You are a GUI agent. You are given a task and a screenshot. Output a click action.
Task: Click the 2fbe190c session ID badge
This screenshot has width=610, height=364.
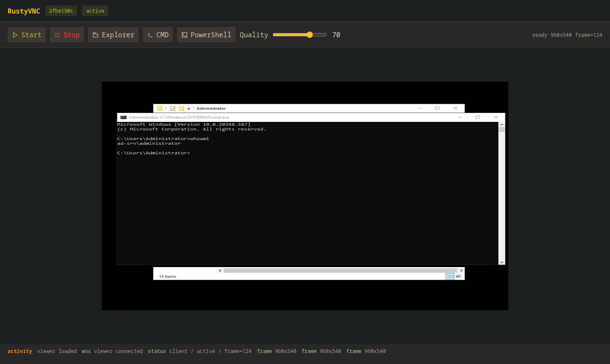pyautogui.click(x=61, y=11)
